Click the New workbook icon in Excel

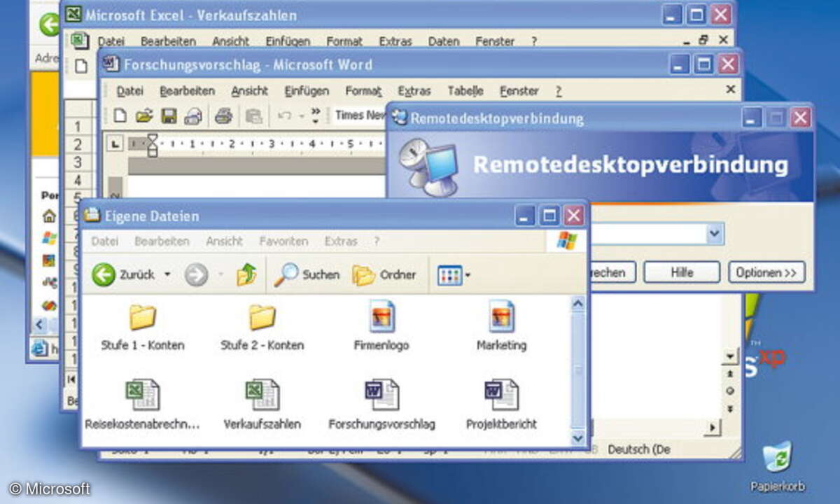(81, 66)
